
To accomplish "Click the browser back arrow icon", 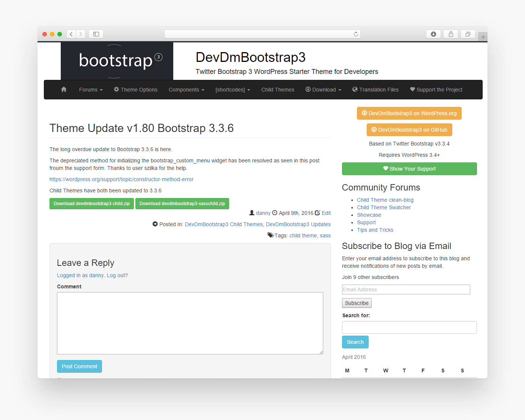I will click(71, 34).
